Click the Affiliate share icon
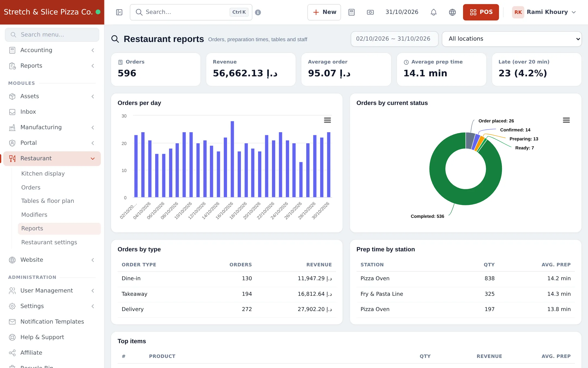The image size is (588, 368). tap(12, 353)
